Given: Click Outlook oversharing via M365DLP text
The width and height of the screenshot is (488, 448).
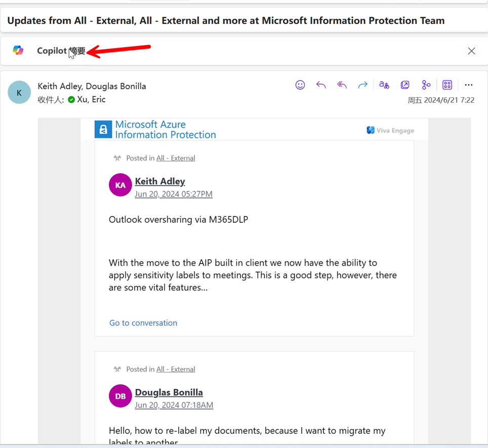Looking at the screenshot, I should [178, 220].
